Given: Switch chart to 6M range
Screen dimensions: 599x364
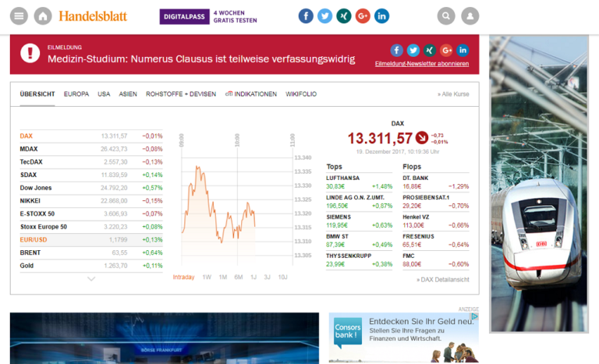Looking at the screenshot, I should click(x=239, y=277).
